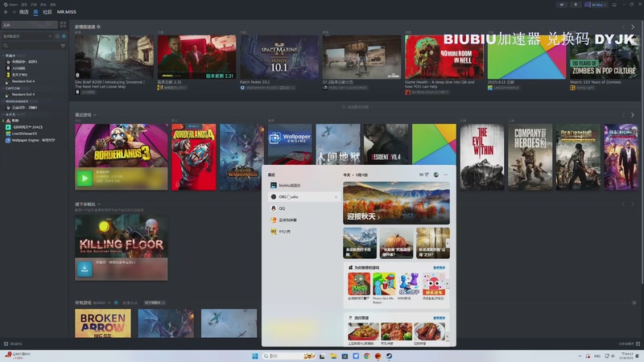Screen dimensions: 644x362
Task: Open the weather temperature indicator in widgets
Action: coord(424,175)
